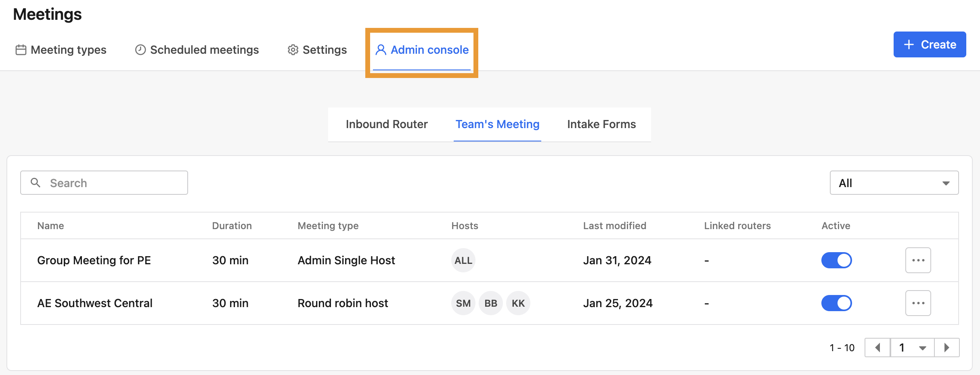Turn off AE Southwest Central active switch
This screenshot has width=980, height=375.
(x=836, y=303)
